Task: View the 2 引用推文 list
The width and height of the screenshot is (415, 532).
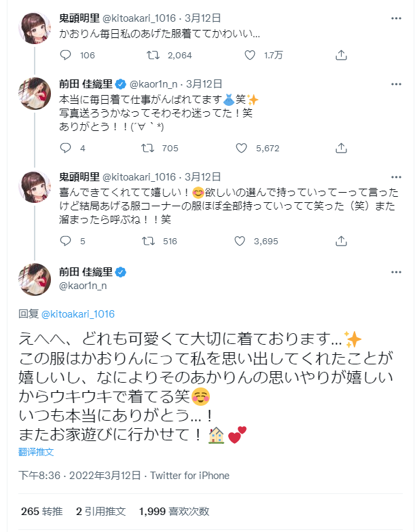Action: pos(99,511)
